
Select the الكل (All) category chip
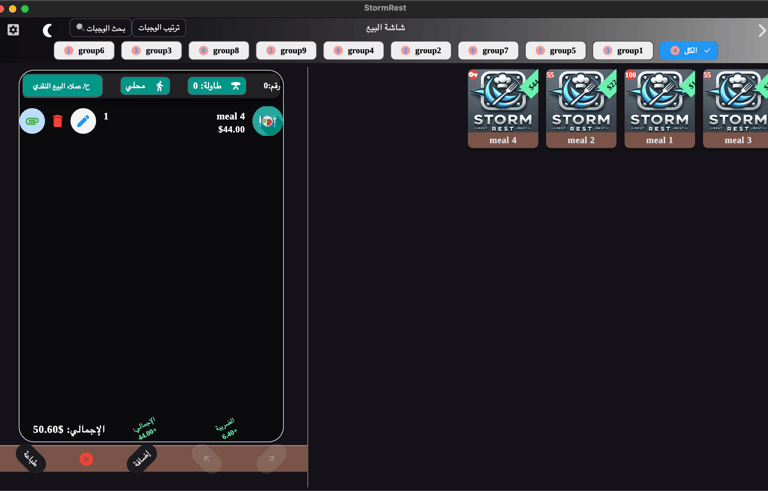[x=689, y=50]
